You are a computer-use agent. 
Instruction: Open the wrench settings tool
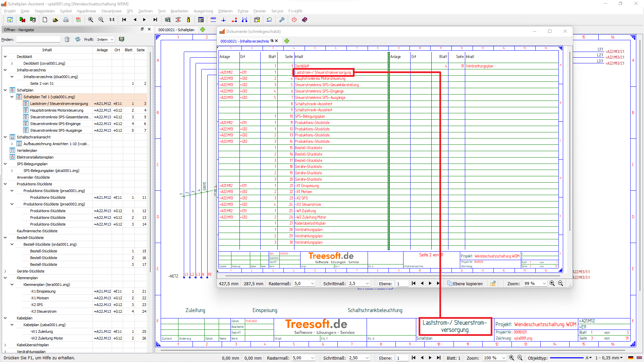point(282,20)
